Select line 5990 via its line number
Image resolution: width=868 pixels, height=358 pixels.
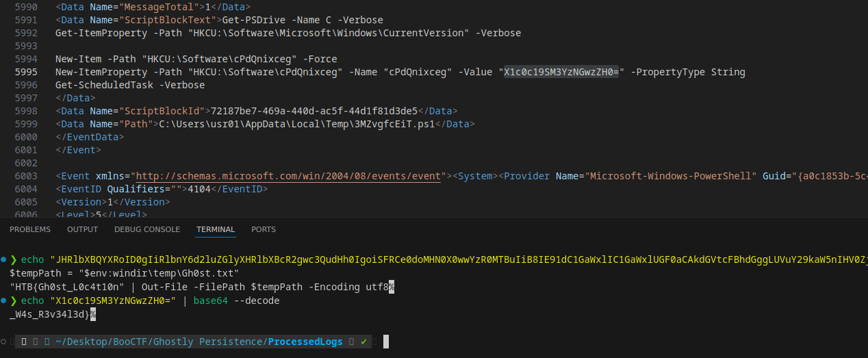(26, 7)
